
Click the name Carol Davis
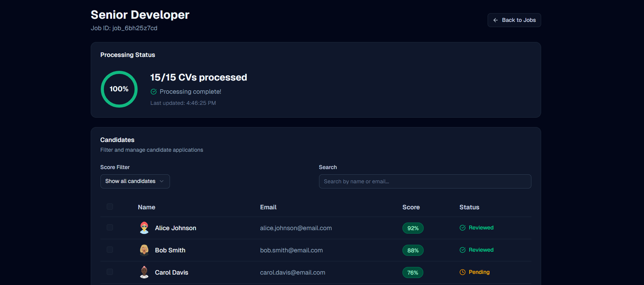171,273
